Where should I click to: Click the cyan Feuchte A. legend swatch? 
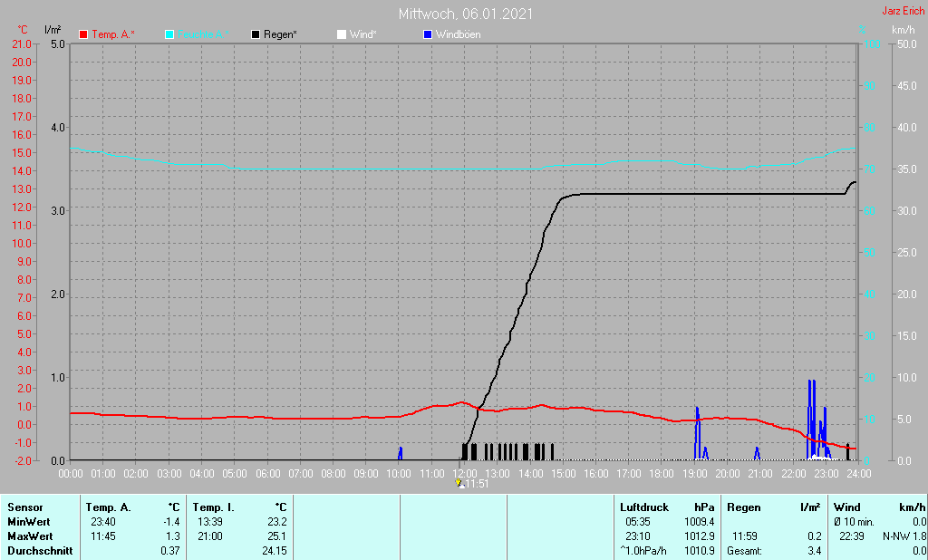[x=169, y=35]
